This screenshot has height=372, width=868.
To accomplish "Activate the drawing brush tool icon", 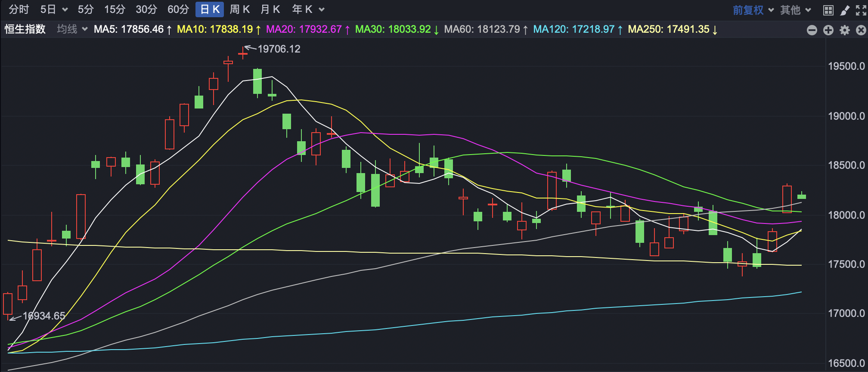I will (845, 10).
